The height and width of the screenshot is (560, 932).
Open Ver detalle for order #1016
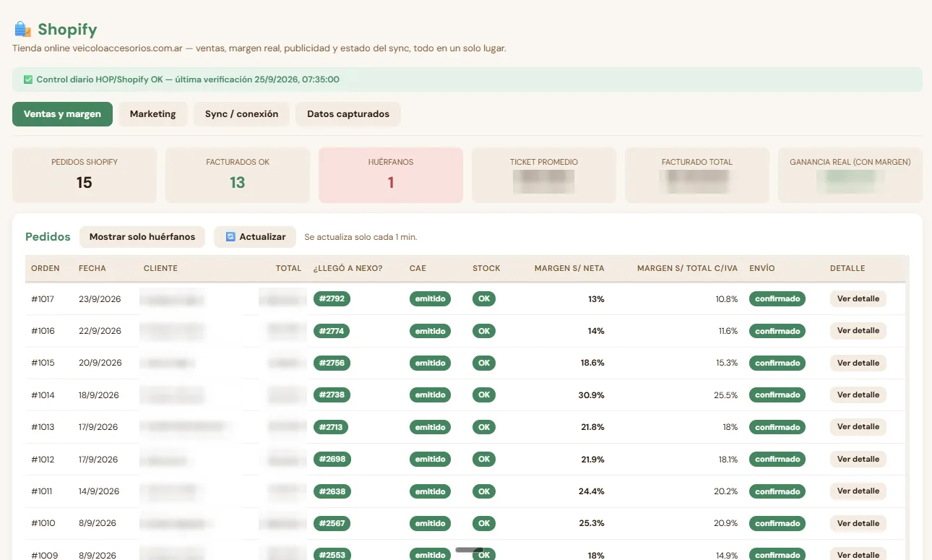coord(858,331)
